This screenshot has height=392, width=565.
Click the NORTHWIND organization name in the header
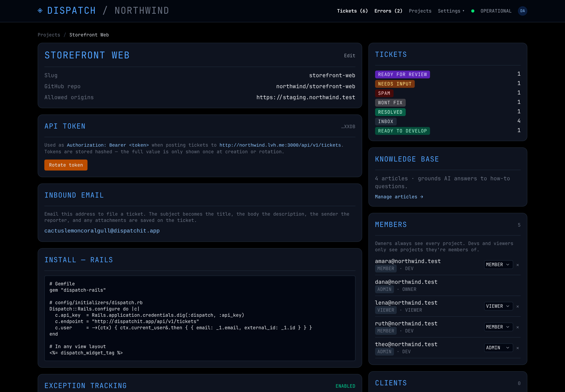pyautogui.click(x=142, y=11)
